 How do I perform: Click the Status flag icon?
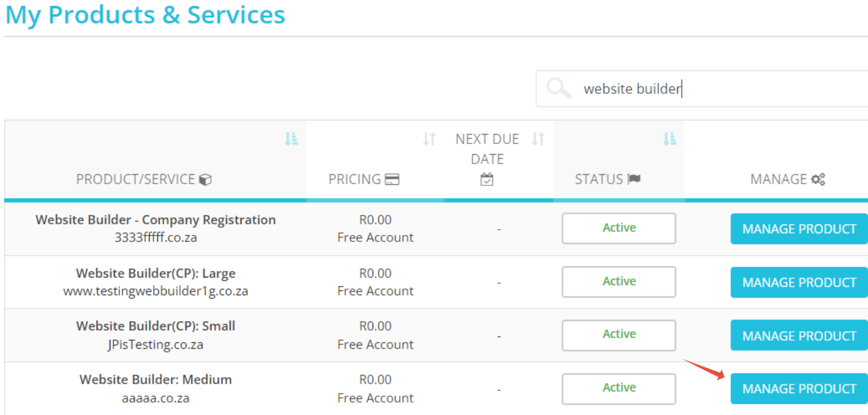tap(634, 179)
